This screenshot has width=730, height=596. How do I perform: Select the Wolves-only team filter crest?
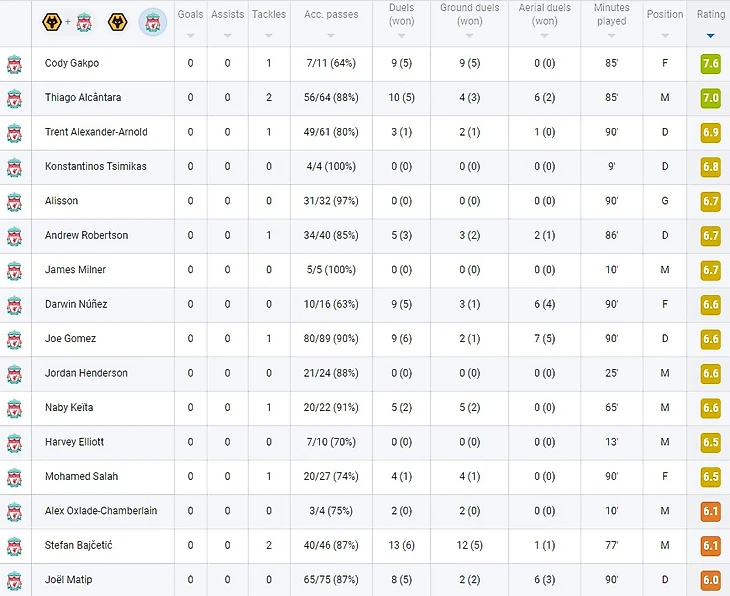118,21
